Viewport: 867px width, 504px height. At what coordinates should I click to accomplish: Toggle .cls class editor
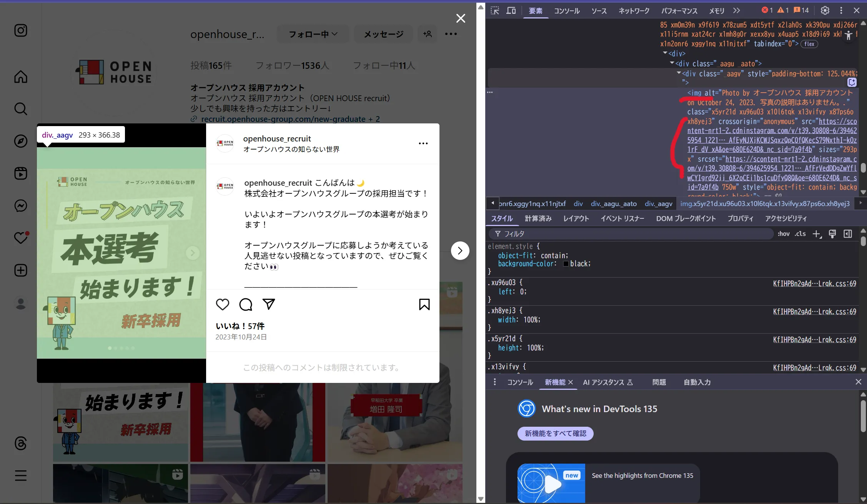pyautogui.click(x=800, y=234)
